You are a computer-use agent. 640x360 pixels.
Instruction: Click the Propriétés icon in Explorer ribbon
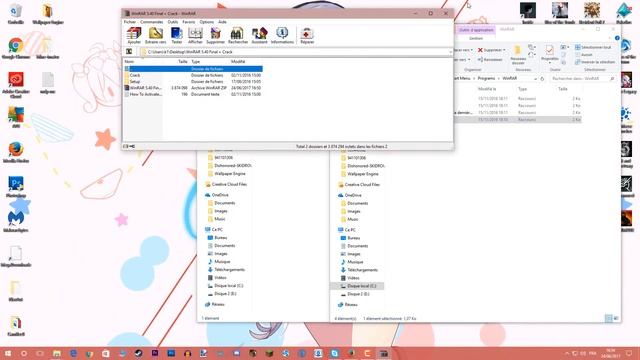pos(549,53)
